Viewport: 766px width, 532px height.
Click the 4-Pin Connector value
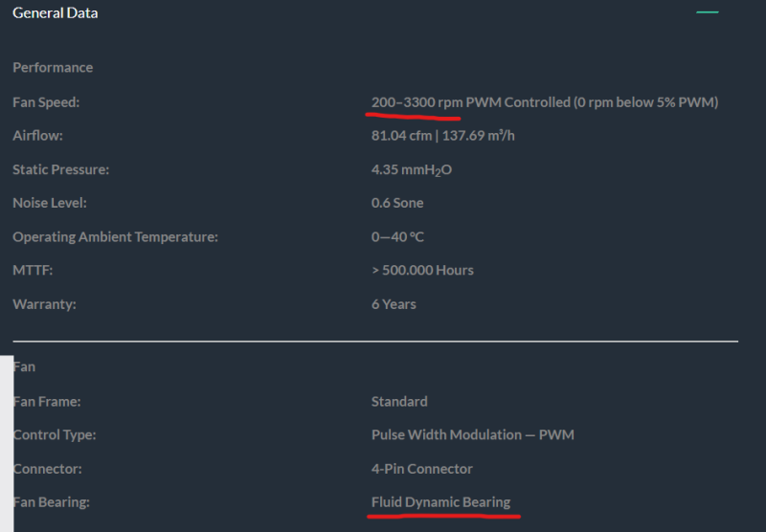[x=421, y=469]
